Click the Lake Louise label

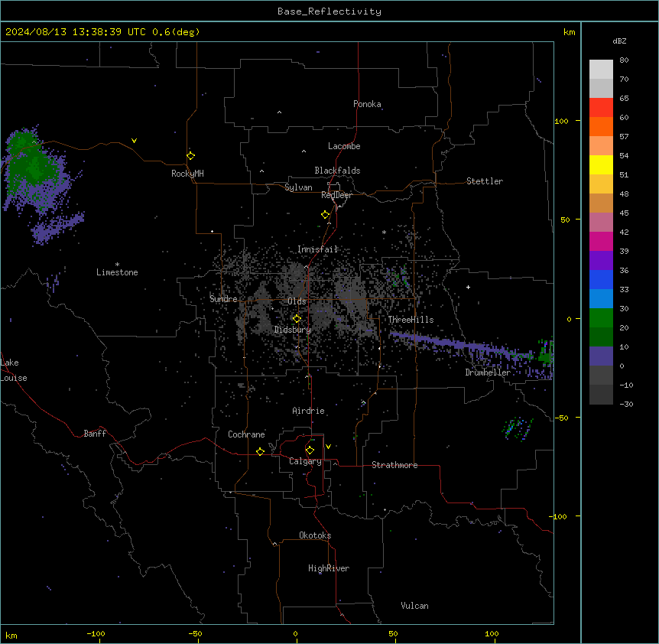coord(14,370)
